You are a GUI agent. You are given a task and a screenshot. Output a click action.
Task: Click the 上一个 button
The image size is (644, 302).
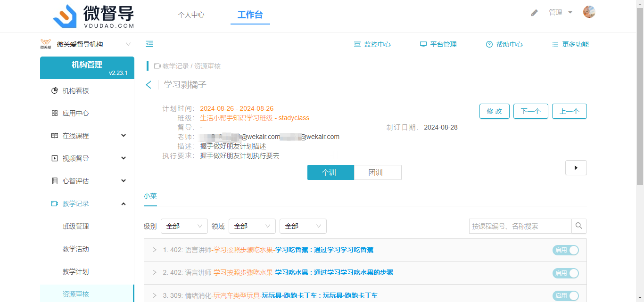click(x=570, y=111)
